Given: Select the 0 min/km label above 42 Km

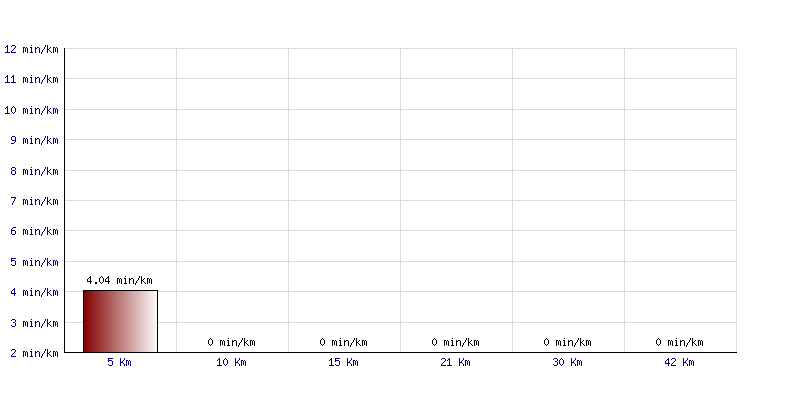Looking at the screenshot, I should pyautogui.click(x=679, y=342).
